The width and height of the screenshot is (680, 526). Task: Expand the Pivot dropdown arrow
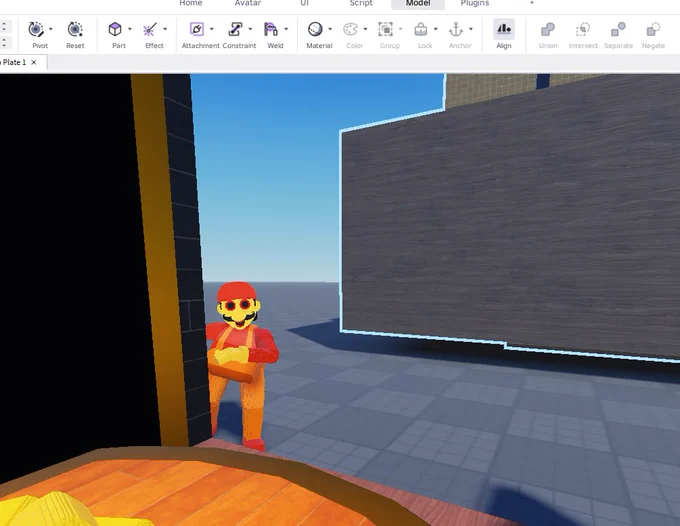point(51,29)
